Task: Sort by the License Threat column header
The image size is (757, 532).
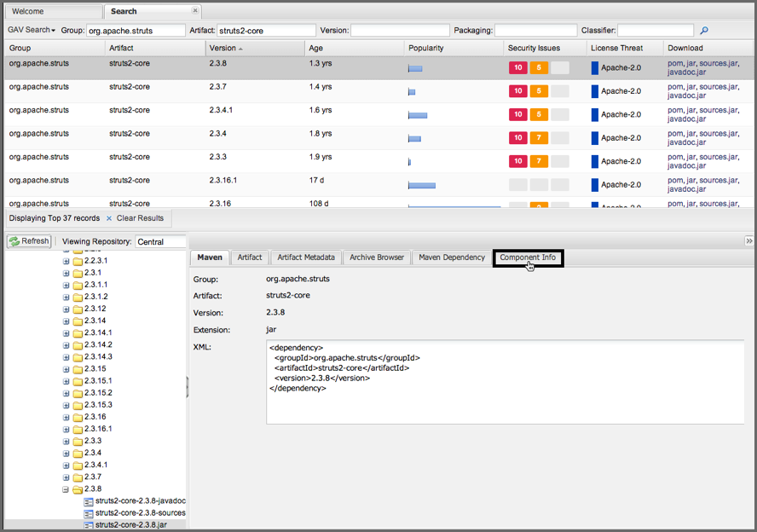Action: coord(625,49)
